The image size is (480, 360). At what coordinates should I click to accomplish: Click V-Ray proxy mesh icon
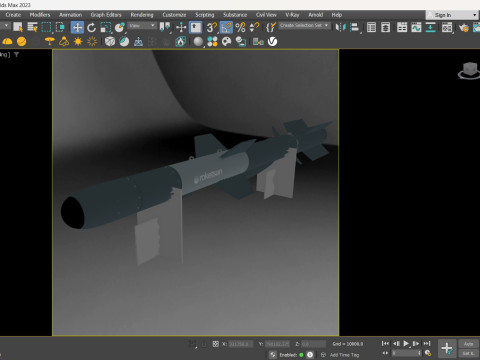pos(110,41)
